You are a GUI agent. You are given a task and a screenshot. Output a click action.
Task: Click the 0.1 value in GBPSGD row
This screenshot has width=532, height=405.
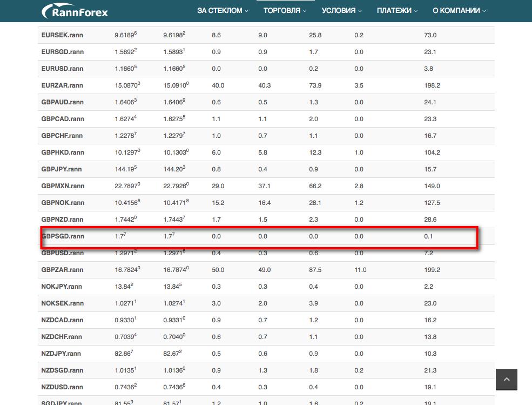click(428, 236)
